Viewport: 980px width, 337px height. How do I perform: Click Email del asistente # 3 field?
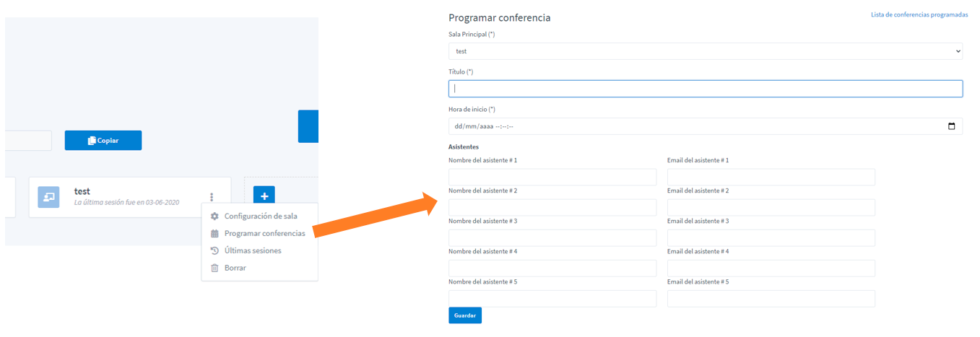tap(771, 237)
